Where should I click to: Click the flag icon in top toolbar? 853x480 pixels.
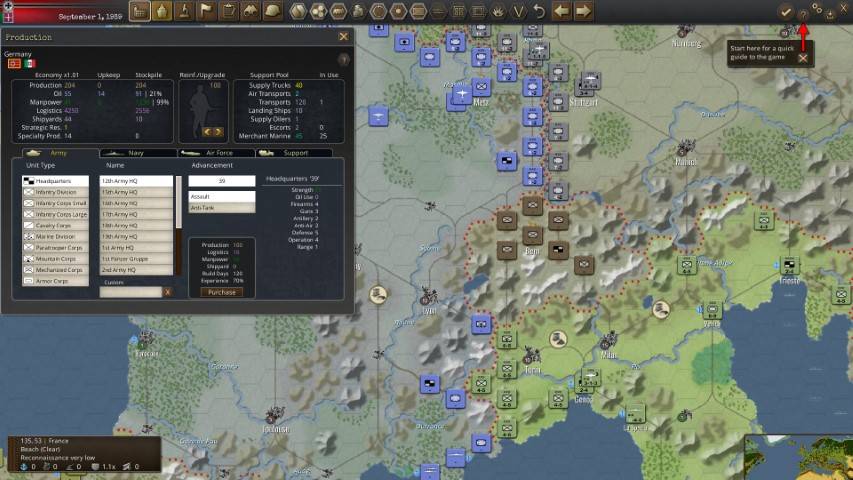[x=206, y=11]
